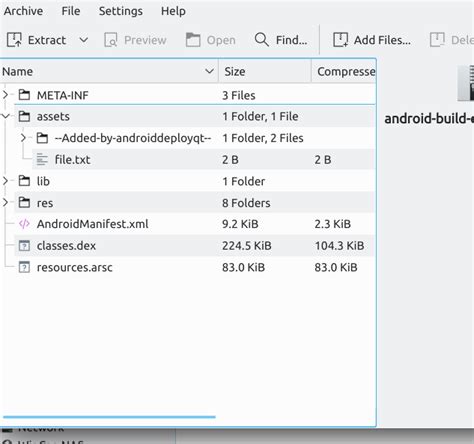Collapse the assets folder
The height and width of the screenshot is (444, 474).
5,116
